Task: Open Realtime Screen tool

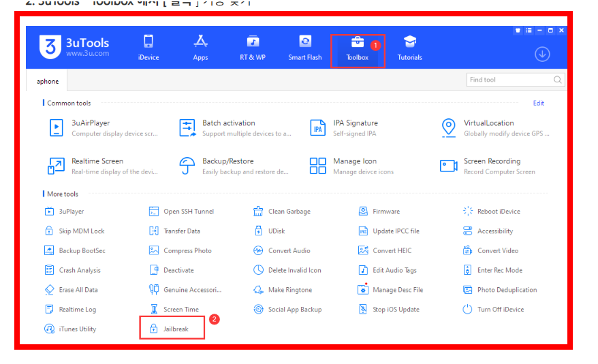Action: pos(102,166)
